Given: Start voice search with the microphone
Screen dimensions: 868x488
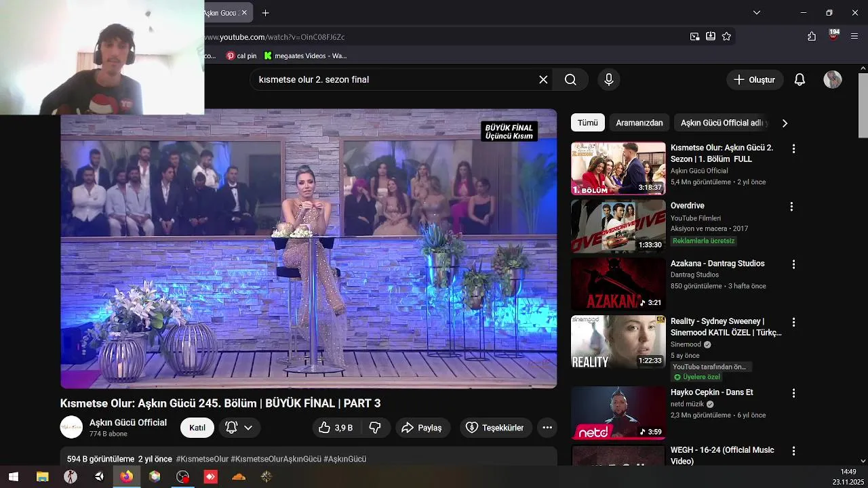Looking at the screenshot, I should [609, 80].
